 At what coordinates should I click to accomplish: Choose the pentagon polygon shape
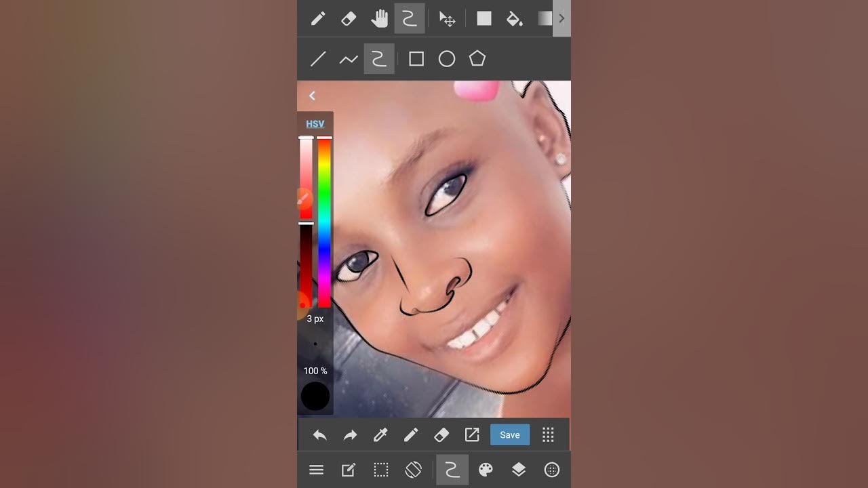click(x=477, y=58)
